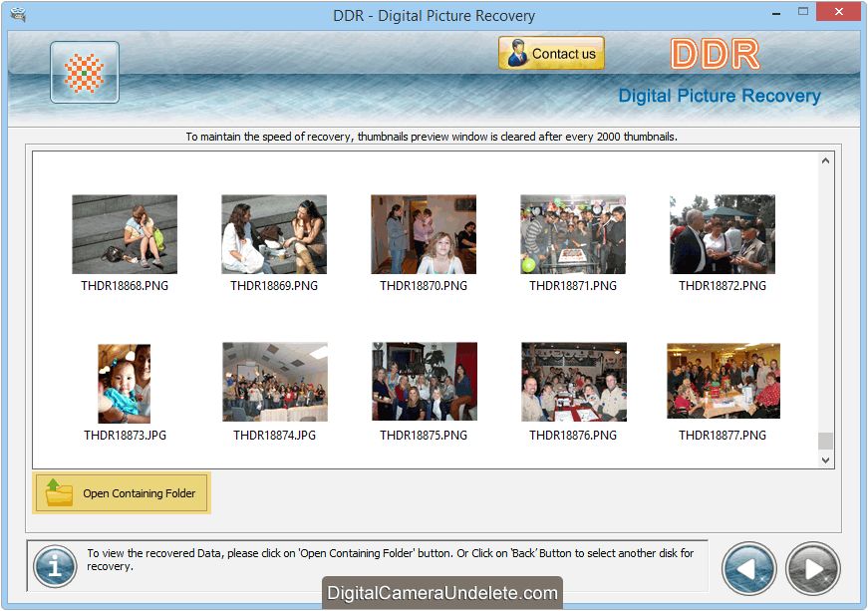Click the Contact us button
Image resolution: width=868 pixels, height=611 pixels.
(x=551, y=53)
